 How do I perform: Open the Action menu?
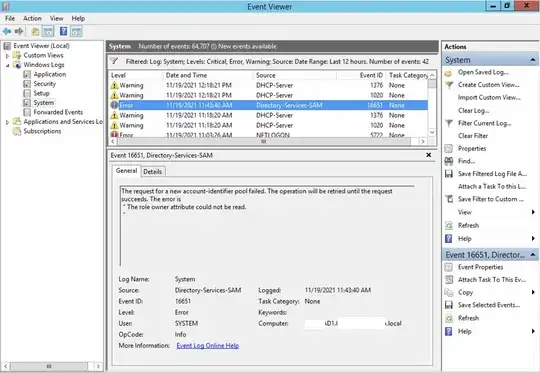click(32, 19)
